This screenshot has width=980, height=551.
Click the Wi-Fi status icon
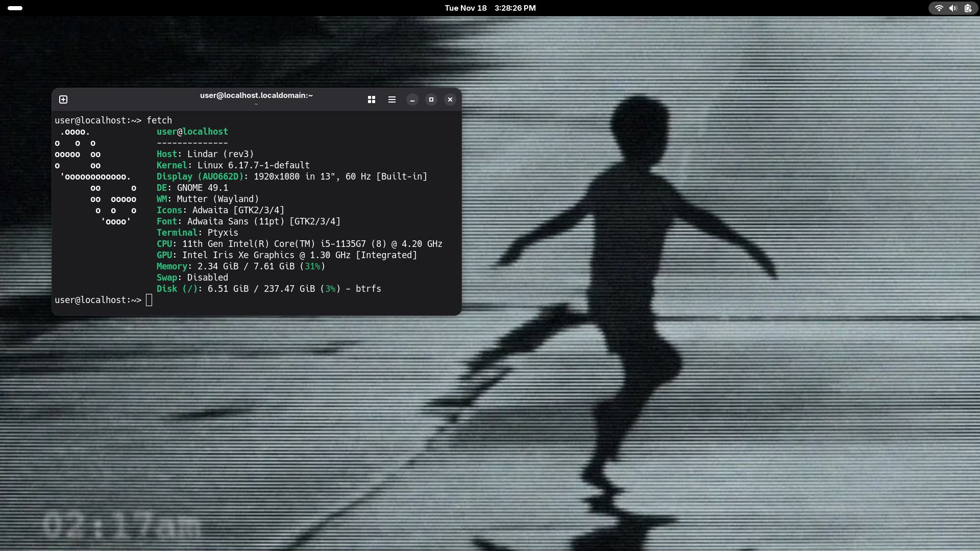click(x=939, y=8)
